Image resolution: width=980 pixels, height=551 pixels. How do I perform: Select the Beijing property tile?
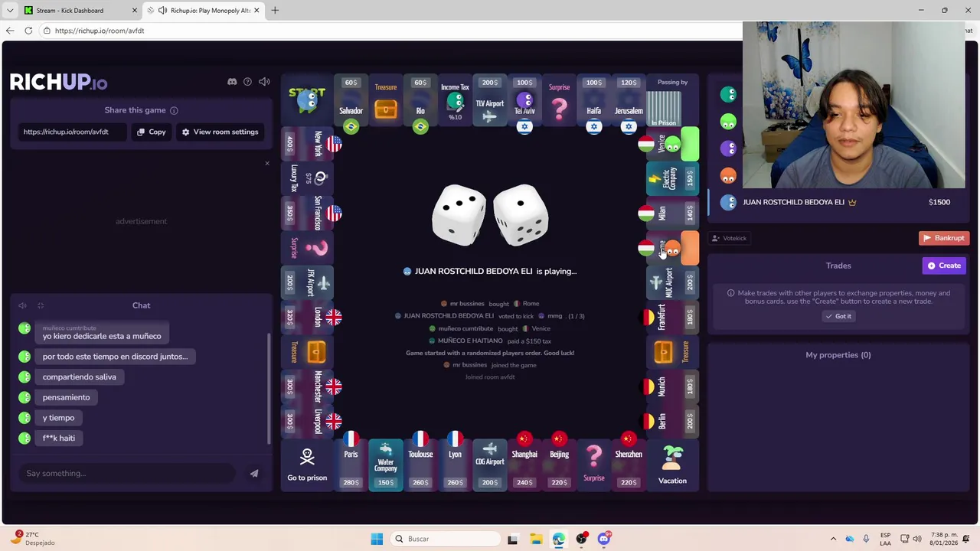point(560,464)
